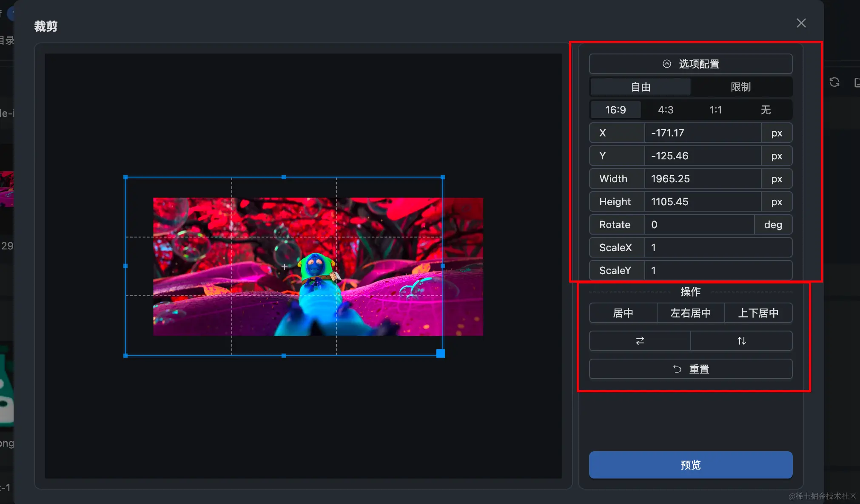Image resolution: width=860 pixels, height=504 pixels.
Task: Set the aspect ratio to 无 (none)
Action: [766, 110]
